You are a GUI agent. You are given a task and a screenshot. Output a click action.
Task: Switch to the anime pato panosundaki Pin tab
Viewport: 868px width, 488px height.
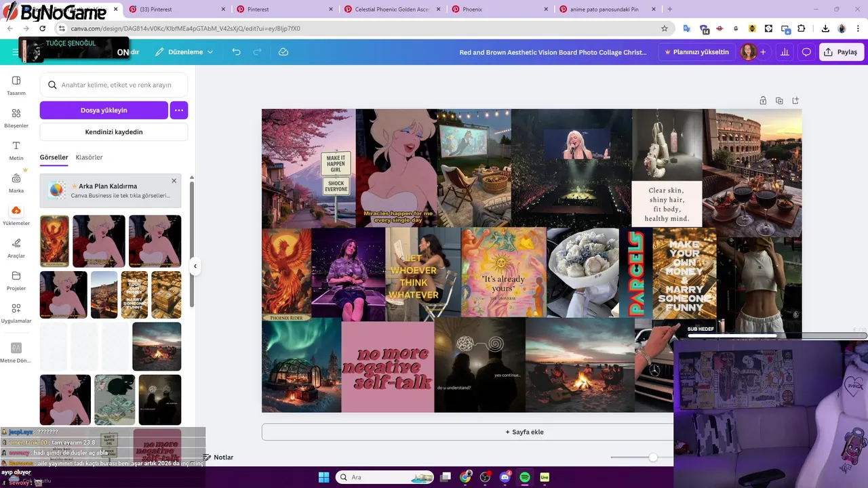pyautogui.click(x=606, y=9)
